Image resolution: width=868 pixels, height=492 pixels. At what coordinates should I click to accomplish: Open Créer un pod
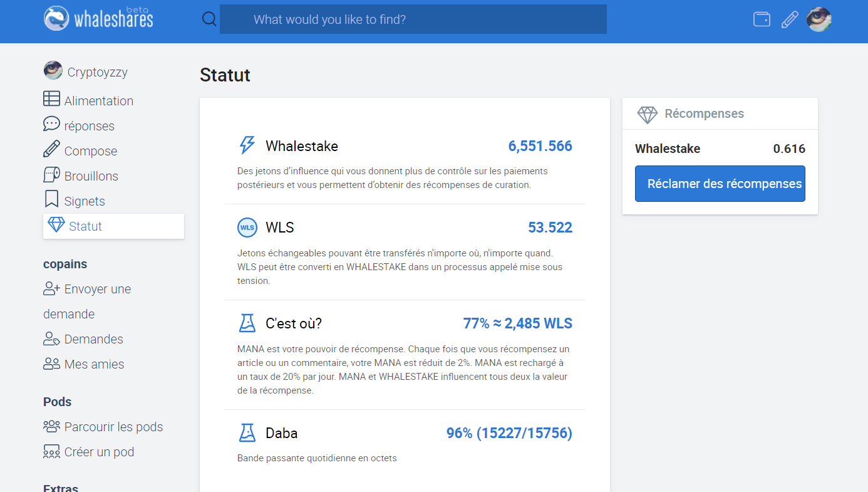coord(100,452)
